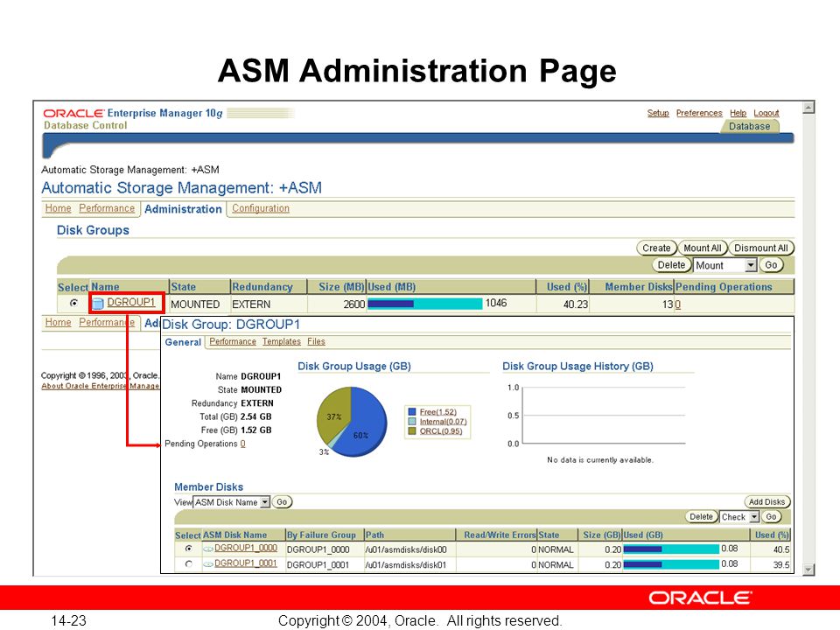Open the About Oracle Enterprise Manager link

100,386
